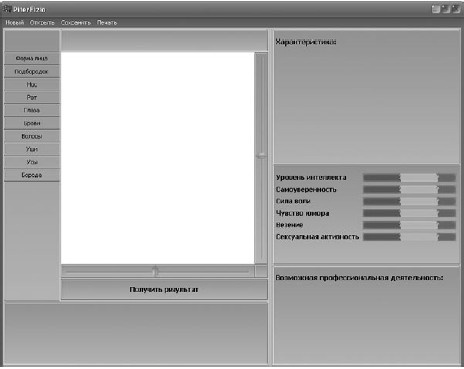Select the Форма лица category button
This screenshot has width=464, height=369.
[32, 58]
